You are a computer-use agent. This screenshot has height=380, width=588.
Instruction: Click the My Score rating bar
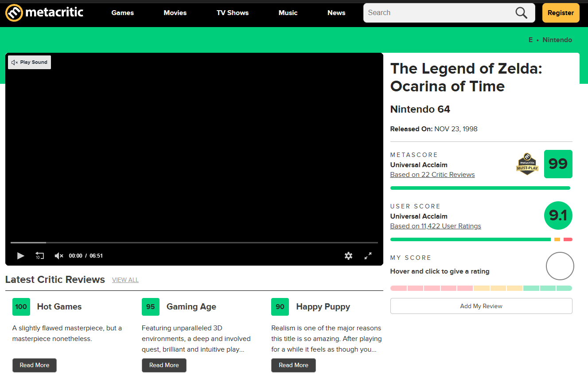click(481, 288)
